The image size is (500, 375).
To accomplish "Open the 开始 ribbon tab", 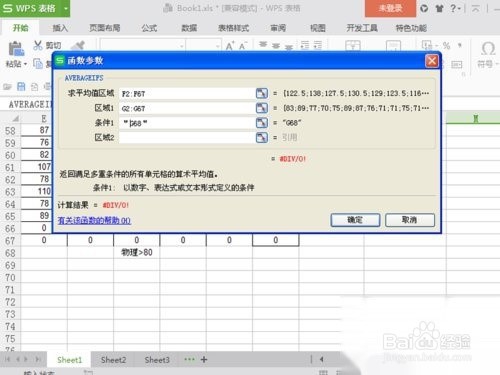I will (21, 28).
